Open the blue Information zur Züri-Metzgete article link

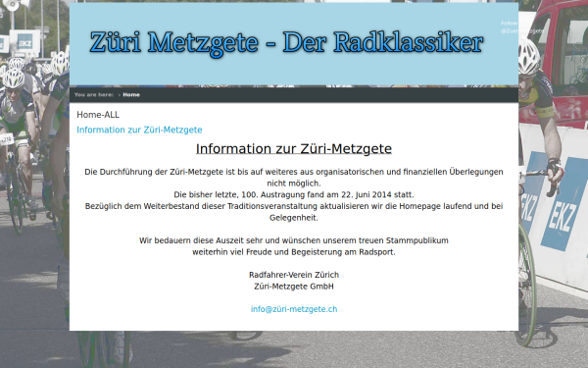(139, 130)
